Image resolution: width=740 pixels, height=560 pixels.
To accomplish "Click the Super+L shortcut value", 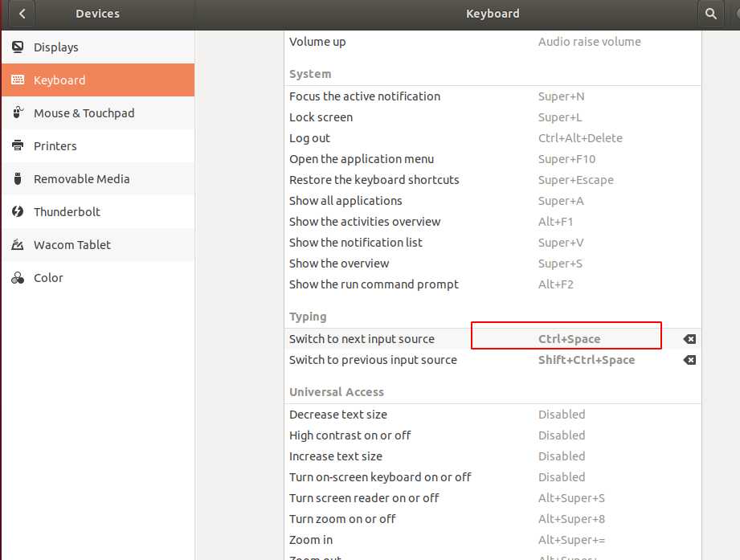I will pyautogui.click(x=560, y=117).
